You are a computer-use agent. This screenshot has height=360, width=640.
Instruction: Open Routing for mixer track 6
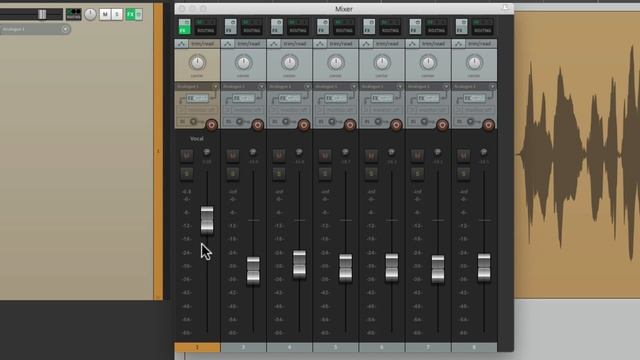pyautogui.click(x=390, y=27)
